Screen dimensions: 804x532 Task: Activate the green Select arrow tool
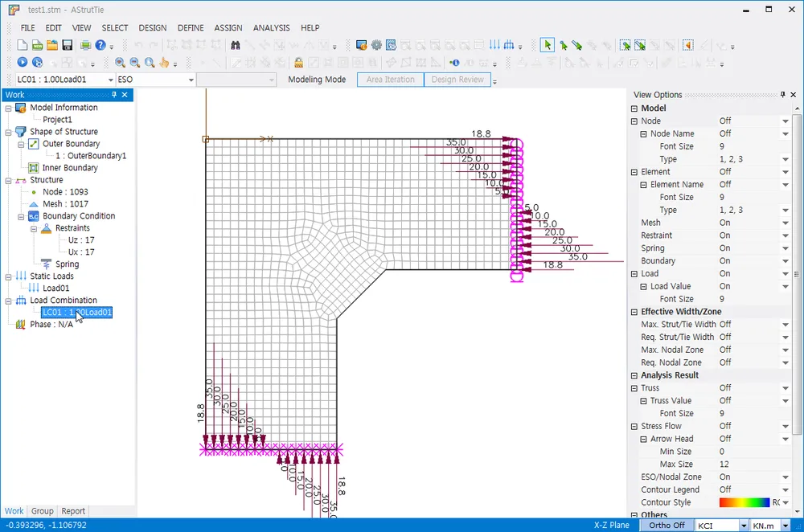coord(547,46)
